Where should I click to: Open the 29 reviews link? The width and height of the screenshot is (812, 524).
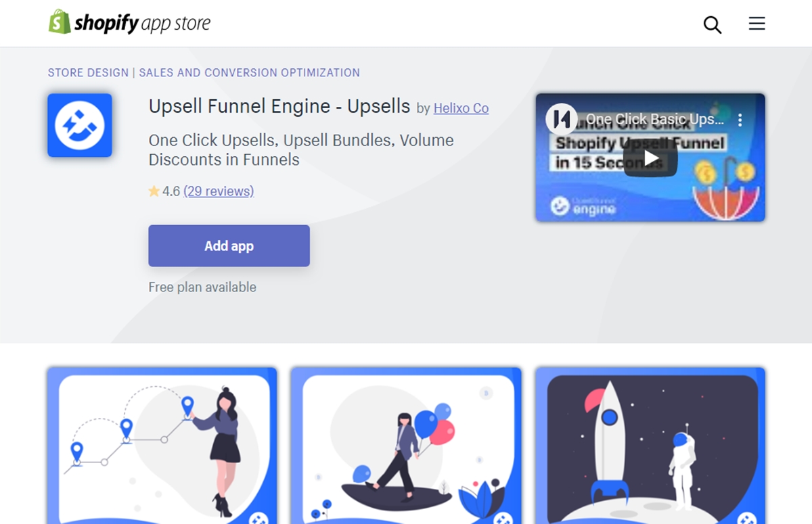click(219, 191)
